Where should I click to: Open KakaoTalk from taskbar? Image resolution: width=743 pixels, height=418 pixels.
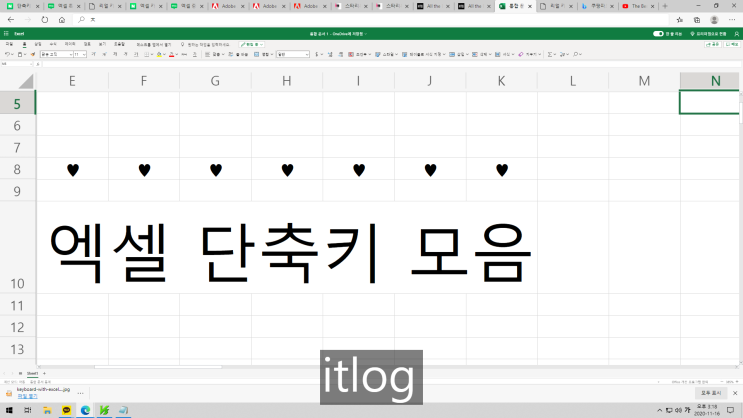pos(66,410)
